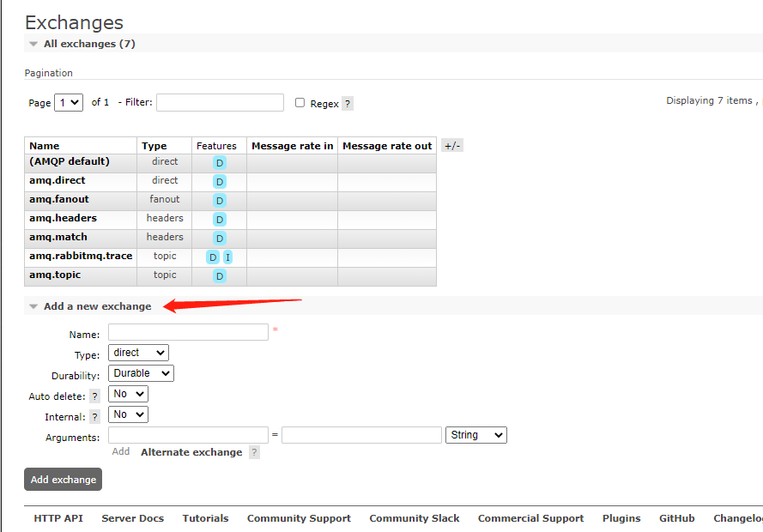763x532 pixels.
Task: Click the Message rate out column header
Action: (x=387, y=146)
